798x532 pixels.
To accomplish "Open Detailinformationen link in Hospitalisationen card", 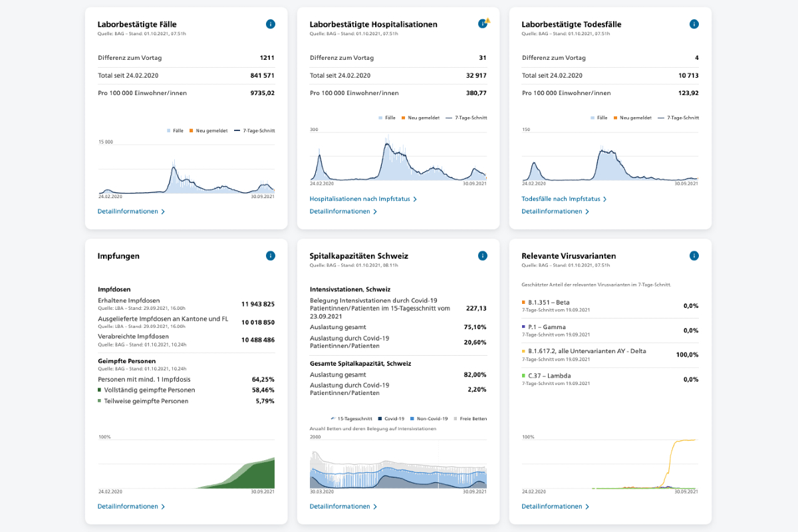I will coord(343,211).
